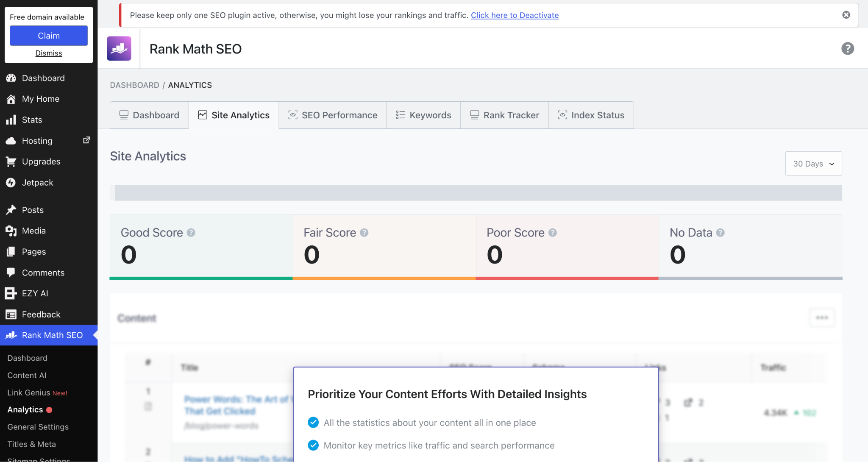Click 'Prioritize Your Content Efforts' heading

pyautogui.click(x=447, y=394)
